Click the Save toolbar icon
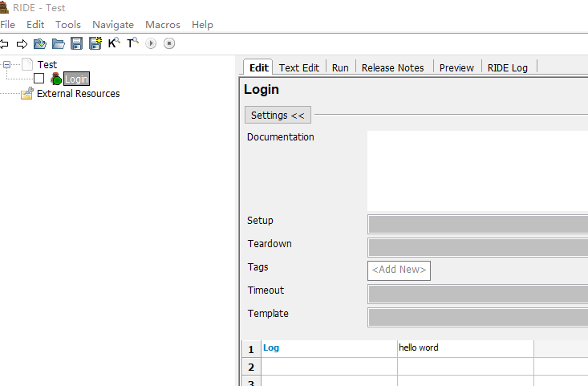 click(x=77, y=43)
